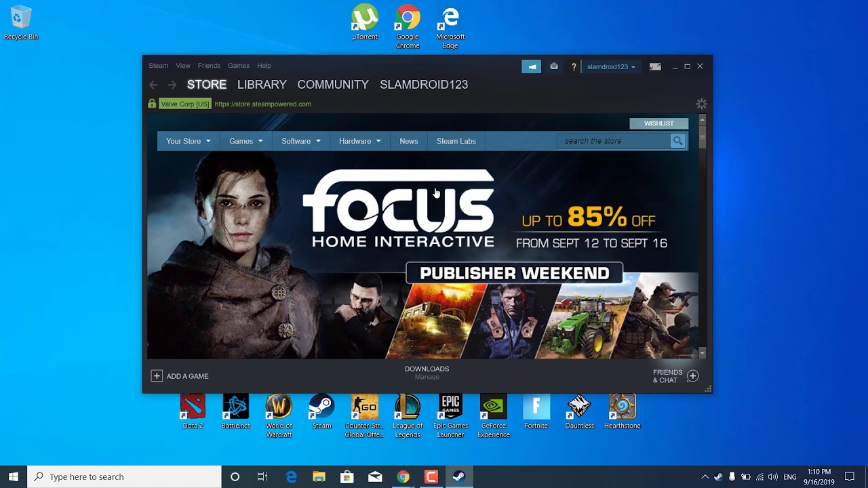Select the Epic Games Launcher icon
This screenshot has width=868, height=488.
(x=450, y=416)
